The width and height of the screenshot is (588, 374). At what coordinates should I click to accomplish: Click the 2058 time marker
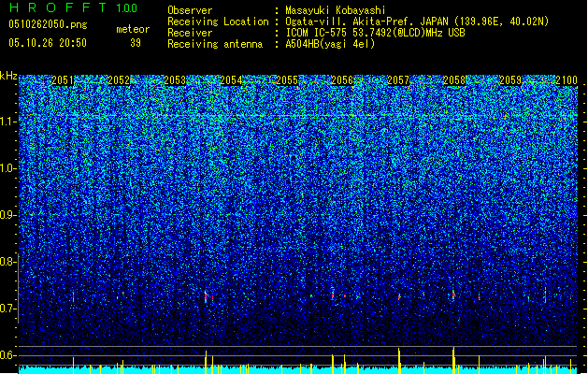point(454,80)
